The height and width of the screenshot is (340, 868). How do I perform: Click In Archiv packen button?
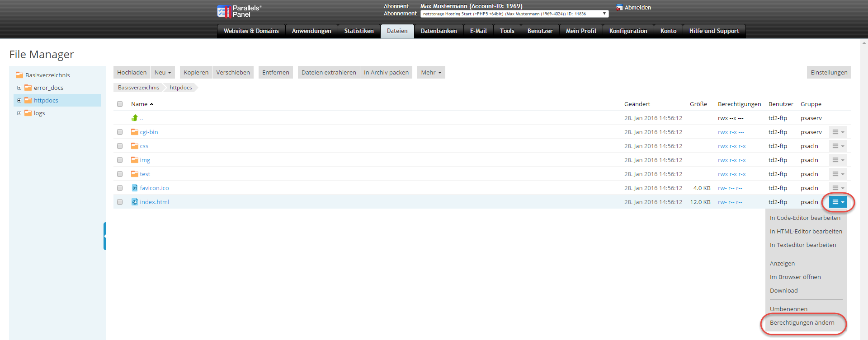(x=386, y=72)
